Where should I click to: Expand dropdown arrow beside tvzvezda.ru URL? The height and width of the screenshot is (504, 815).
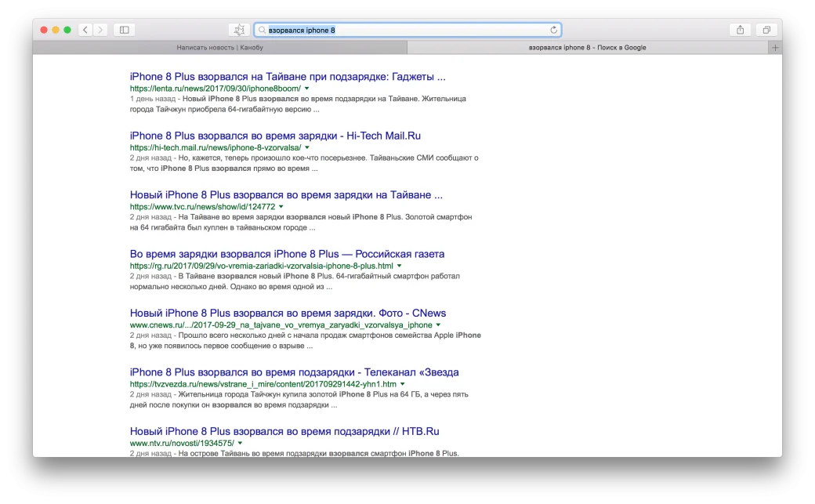click(x=402, y=384)
